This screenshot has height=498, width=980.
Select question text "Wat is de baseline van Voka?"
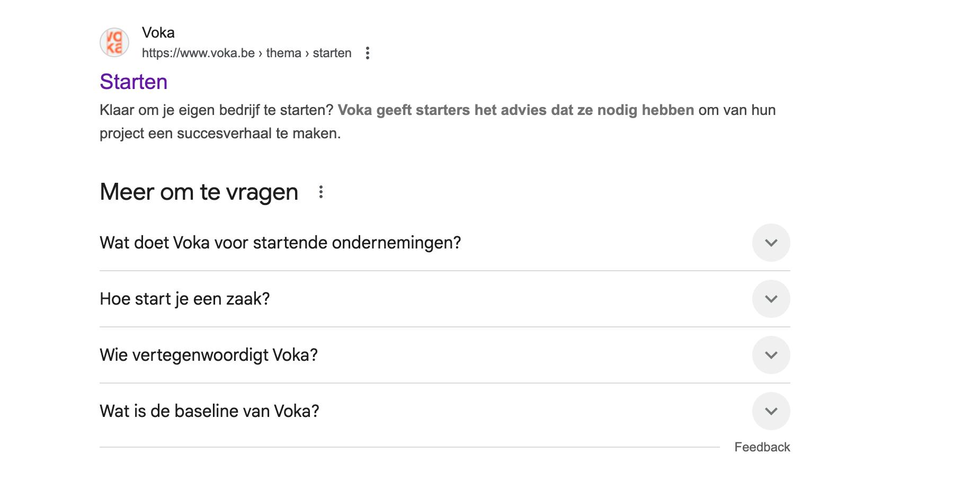click(209, 411)
